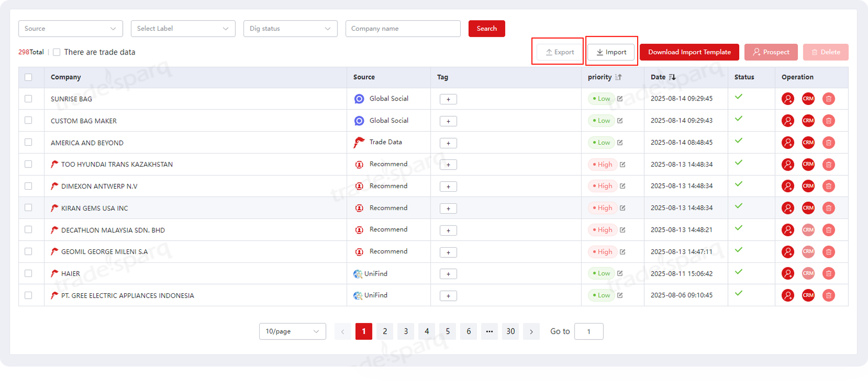Viewport: 868px width, 381px height.
Task: Open the 10/page size dropdown
Action: coord(292,332)
